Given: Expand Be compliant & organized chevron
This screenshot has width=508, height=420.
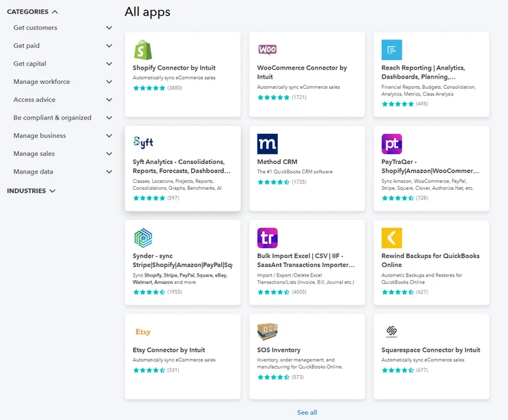Looking at the screenshot, I should (109, 117).
